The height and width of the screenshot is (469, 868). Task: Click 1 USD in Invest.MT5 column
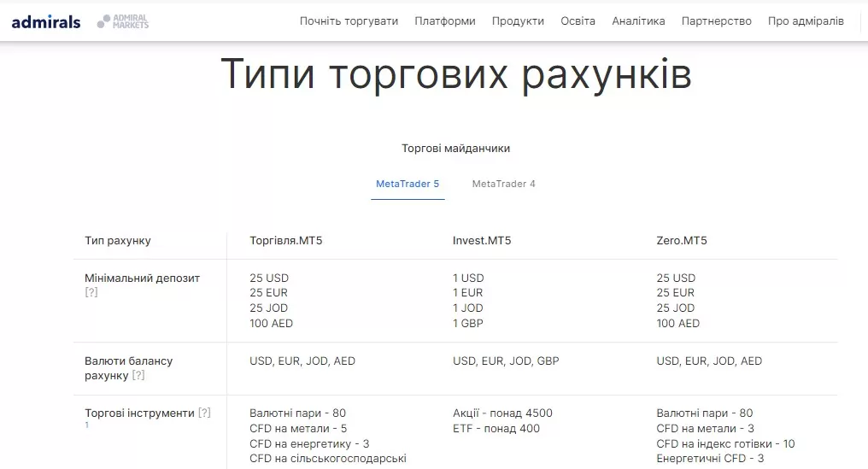point(468,278)
